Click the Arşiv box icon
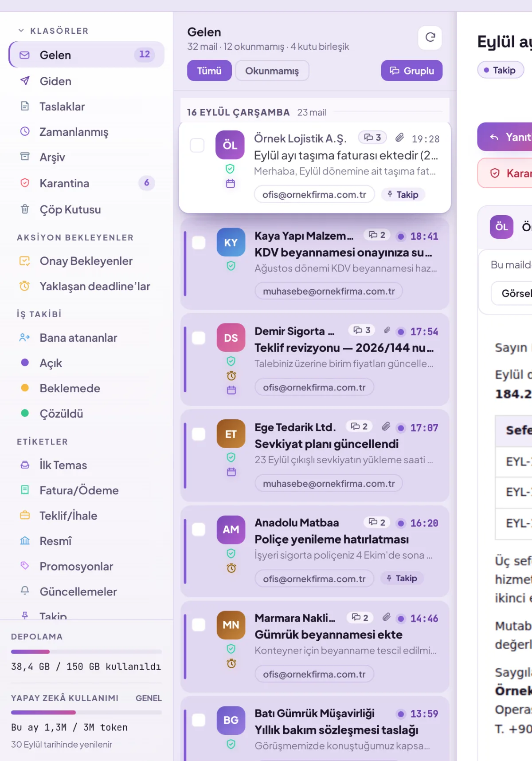The height and width of the screenshot is (761, 532). pyautogui.click(x=25, y=157)
